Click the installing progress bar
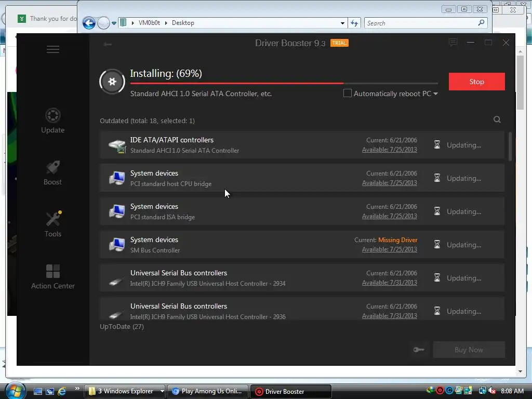532x399 pixels. point(284,83)
